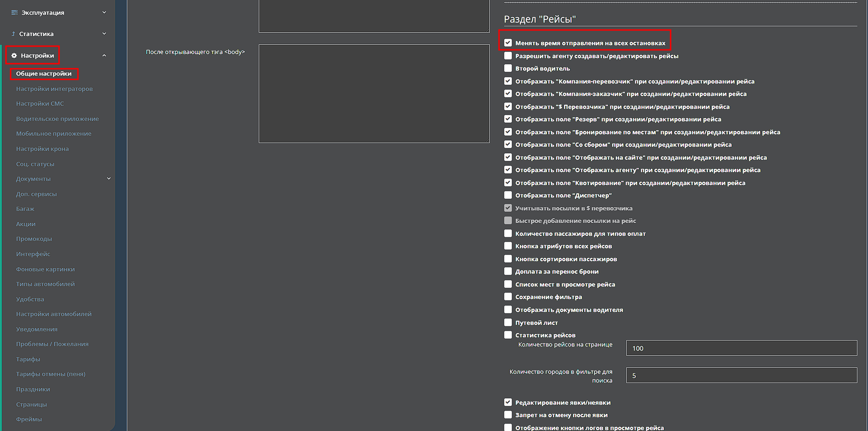Open the Промокоды page
The height and width of the screenshot is (431, 868).
34,239
